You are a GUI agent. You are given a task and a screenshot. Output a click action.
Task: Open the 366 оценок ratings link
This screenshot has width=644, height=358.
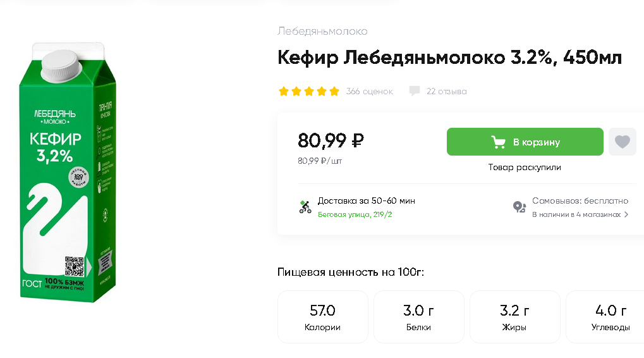coord(369,91)
